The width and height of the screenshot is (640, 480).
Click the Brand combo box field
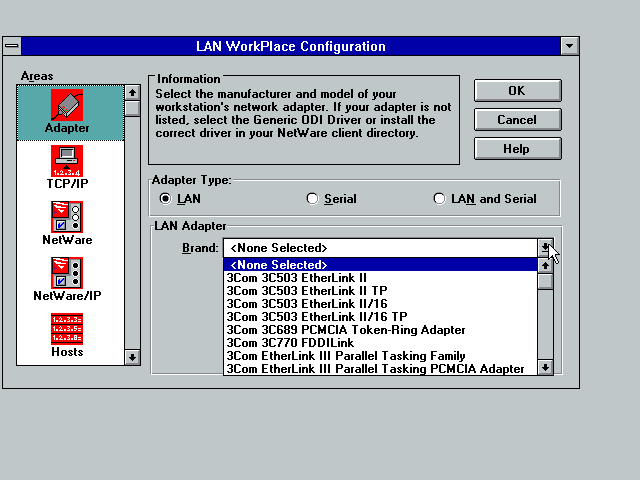coord(380,248)
